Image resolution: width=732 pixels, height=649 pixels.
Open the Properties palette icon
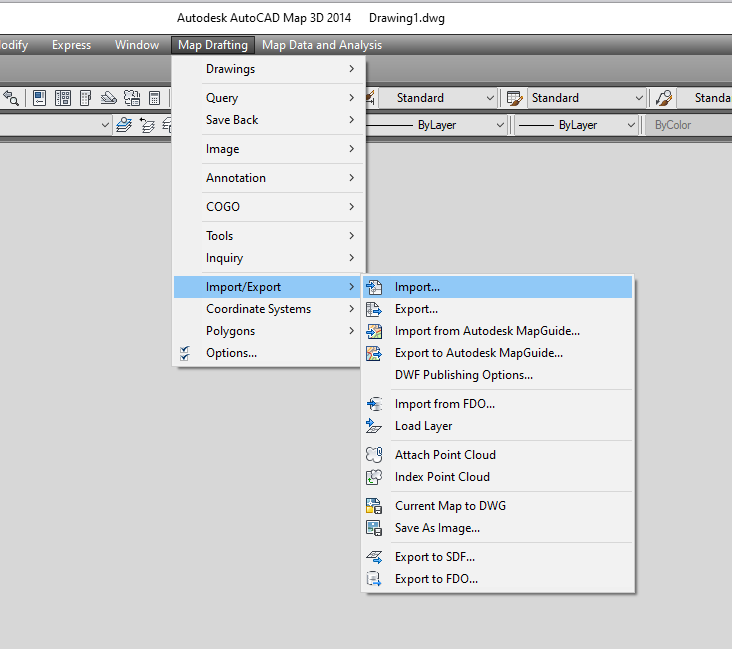[40, 98]
